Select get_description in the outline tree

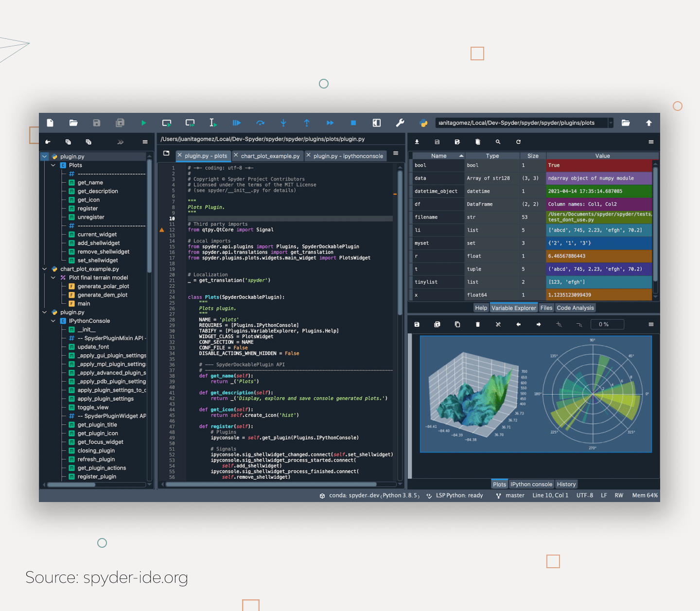coord(98,191)
